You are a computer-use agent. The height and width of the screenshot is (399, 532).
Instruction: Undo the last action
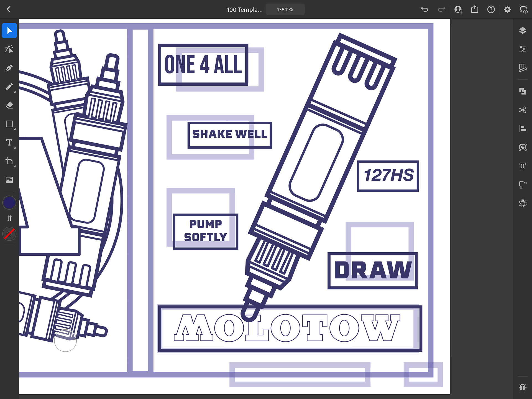(424, 9)
